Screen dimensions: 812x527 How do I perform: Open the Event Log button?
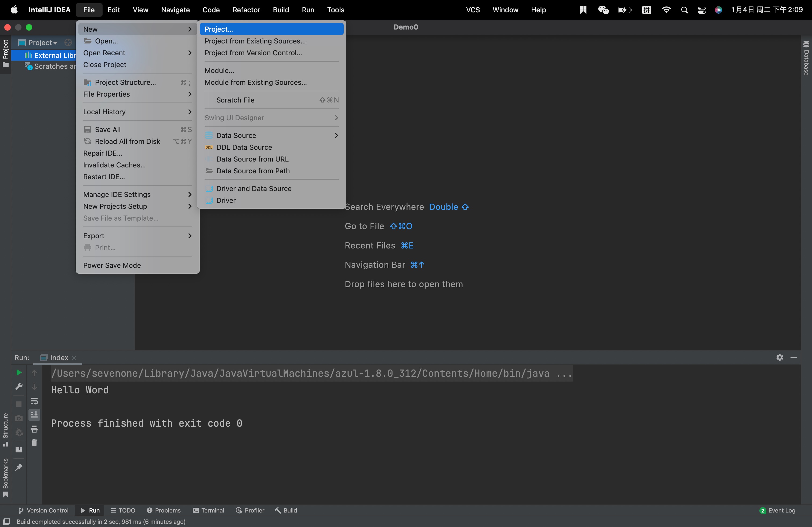[x=777, y=510]
